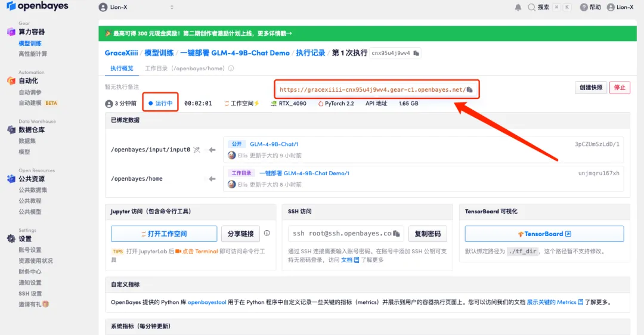Click the notification bell icon
This screenshot has width=644, height=335.
point(518,7)
